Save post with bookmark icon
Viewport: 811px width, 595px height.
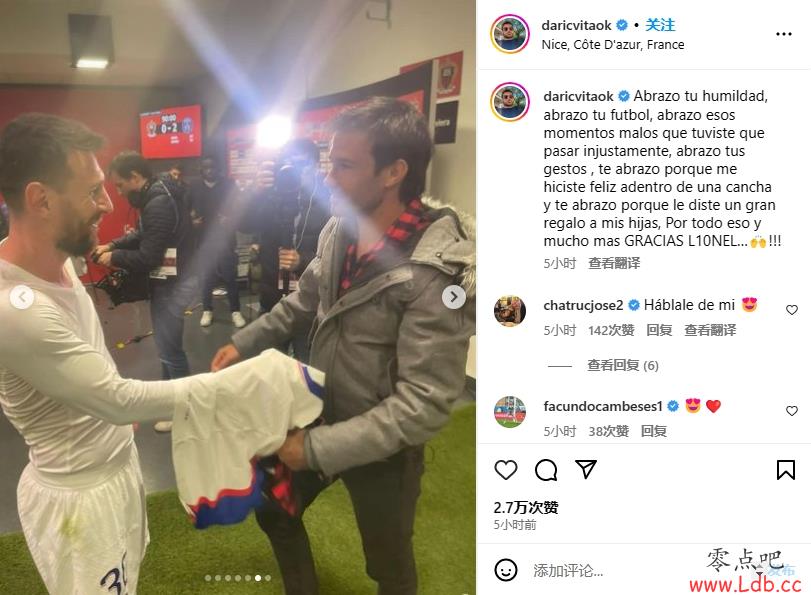click(786, 470)
